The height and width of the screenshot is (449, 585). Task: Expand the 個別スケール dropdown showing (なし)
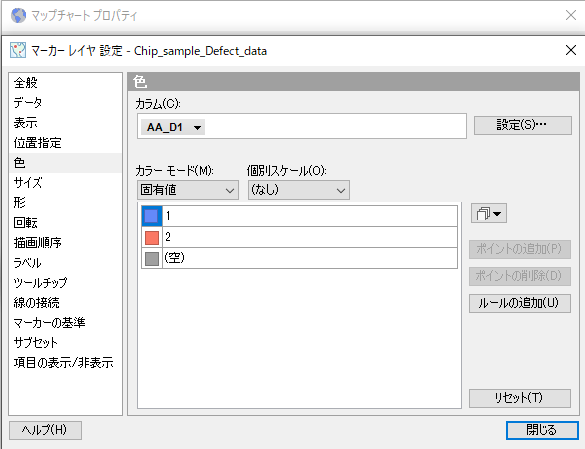[x=299, y=190]
